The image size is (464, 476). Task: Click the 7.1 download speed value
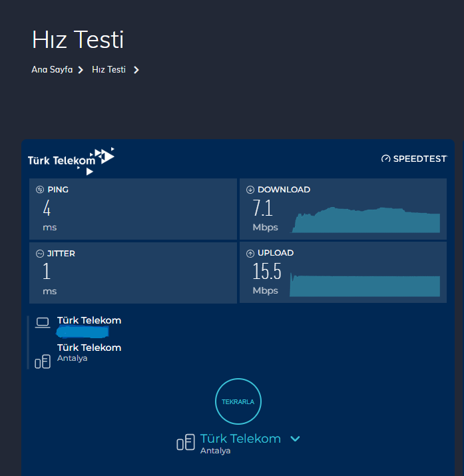(x=263, y=208)
